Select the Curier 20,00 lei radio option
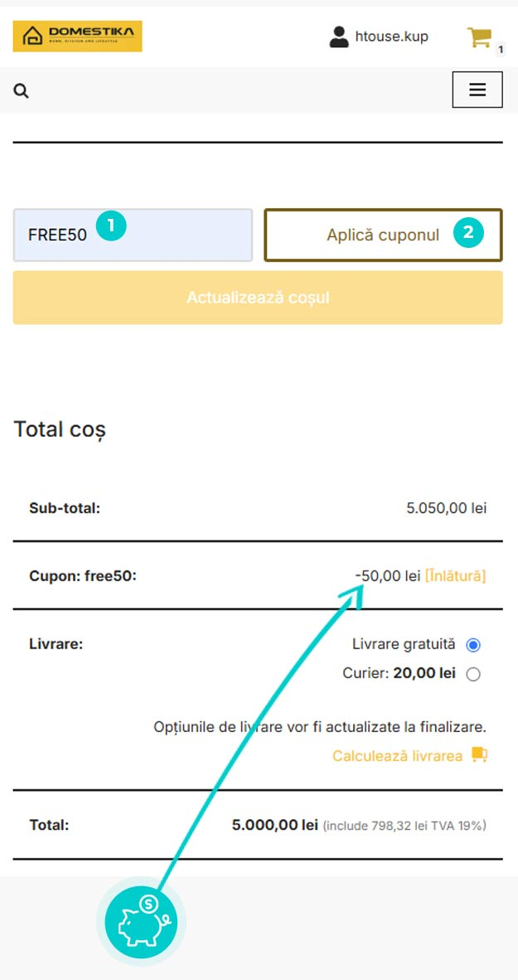Image resolution: width=518 pixels, height=980 pixels. tap(473, 674)
